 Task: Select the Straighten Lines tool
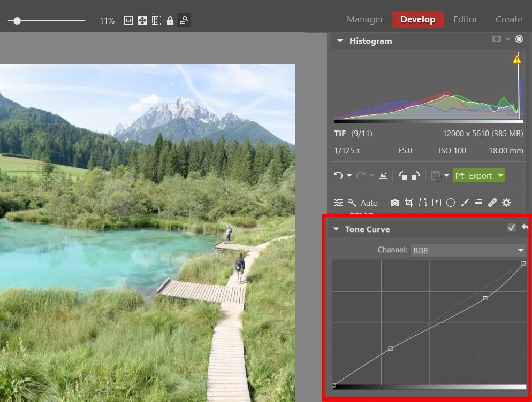(x=423, y=203)
